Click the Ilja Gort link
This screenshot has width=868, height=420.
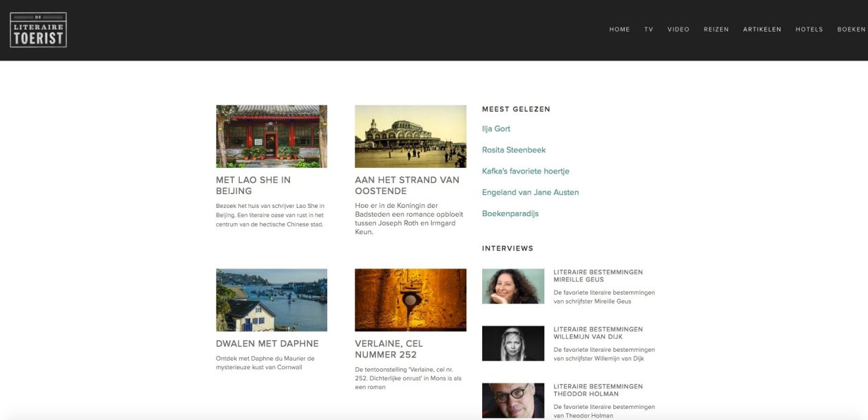click(x=496, y=129)
